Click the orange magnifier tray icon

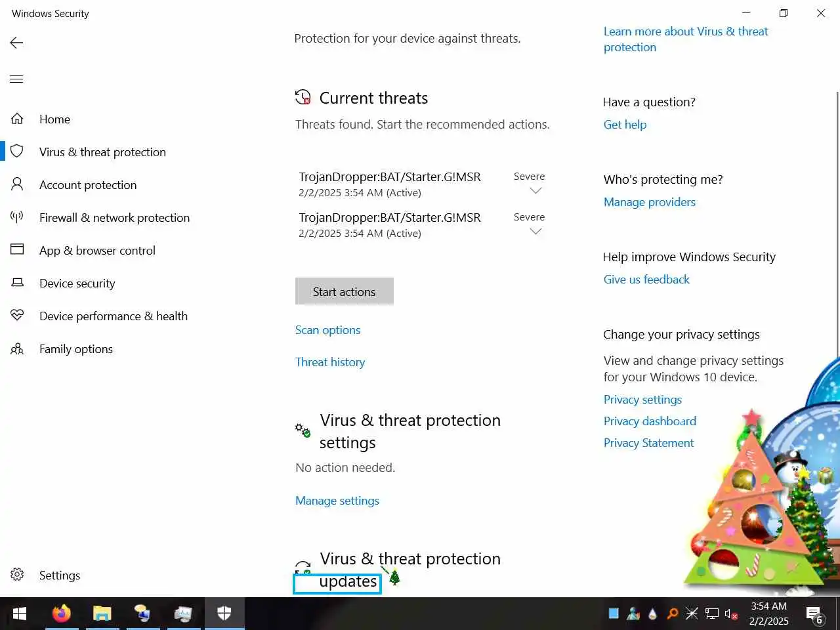pos(672,614)
